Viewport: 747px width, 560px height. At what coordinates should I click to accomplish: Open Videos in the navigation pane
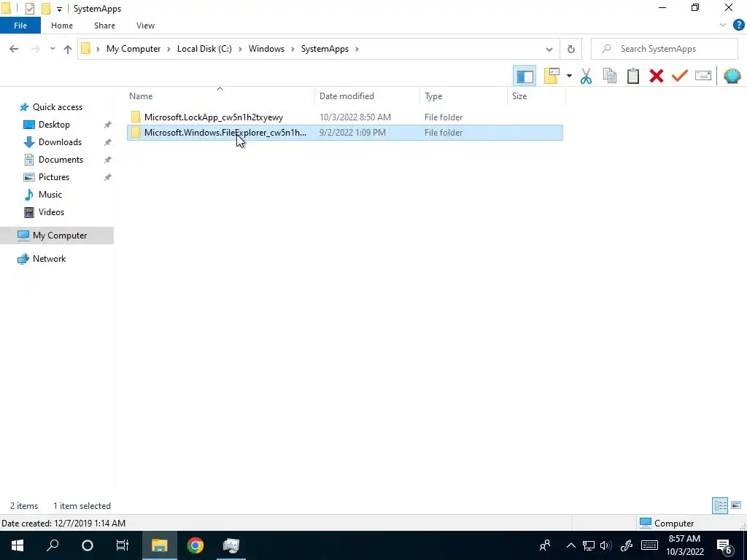[x=51, y=212]
